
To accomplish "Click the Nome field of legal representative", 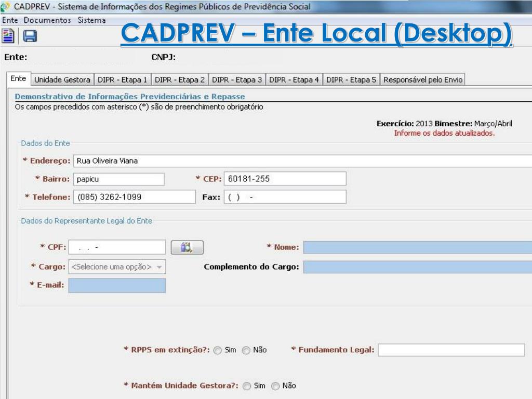I will tap(418, 247).
